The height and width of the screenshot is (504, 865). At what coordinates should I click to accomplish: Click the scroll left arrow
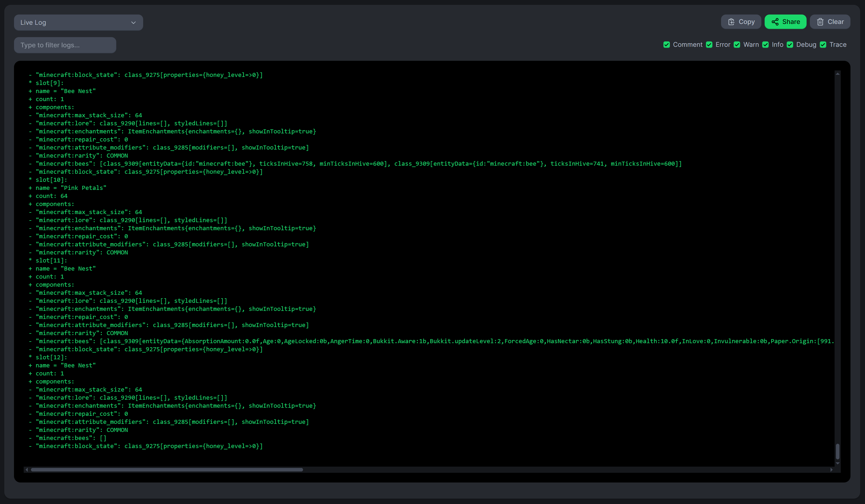click(x=26, y=470)
